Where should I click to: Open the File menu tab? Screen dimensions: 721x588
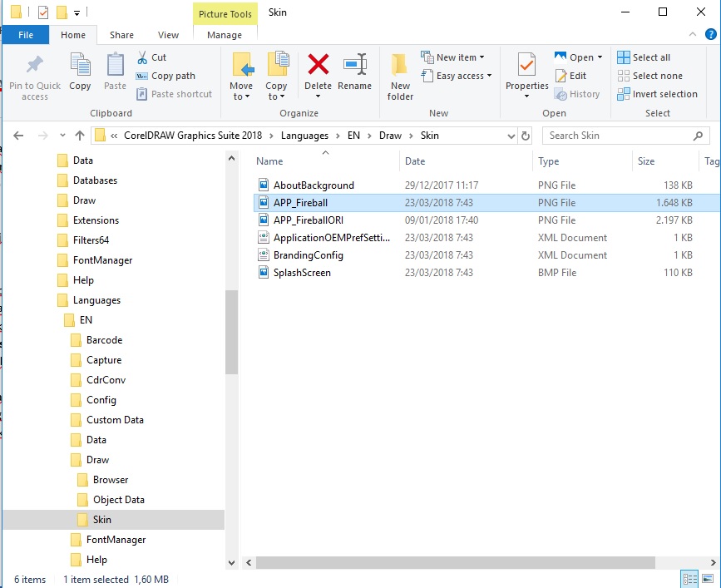point(26,35)
